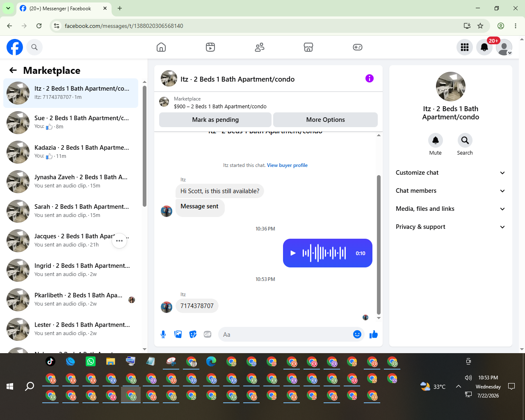
Task: Open the Kadazia conversation
Action: [71, 152]
